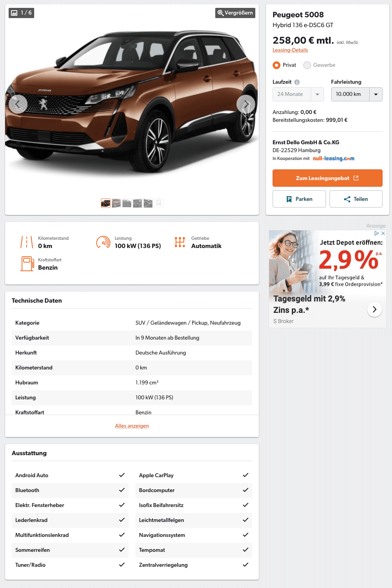Click the Vergrößern magnifier button
This screenshot has width=392, height=588.
click(235, 13)
